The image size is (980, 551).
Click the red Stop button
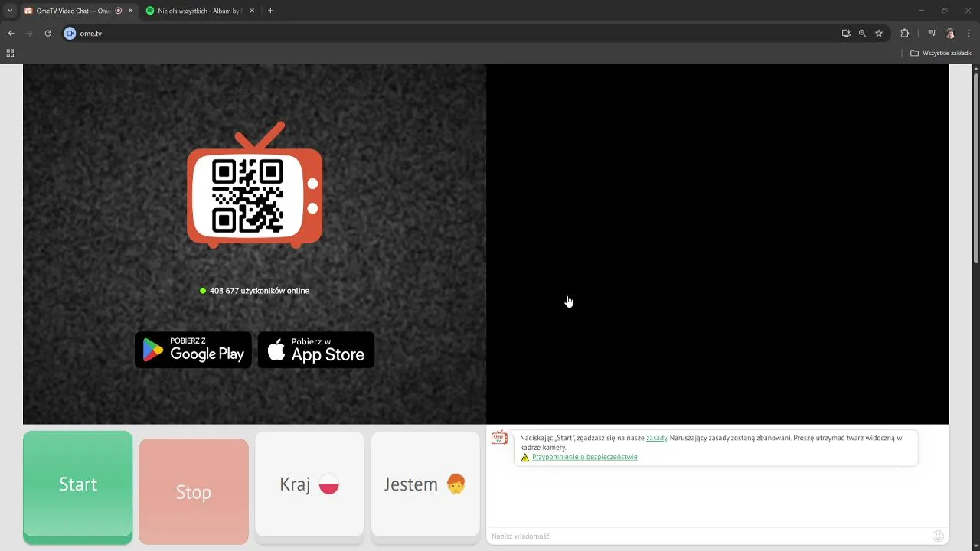point(194,491)
